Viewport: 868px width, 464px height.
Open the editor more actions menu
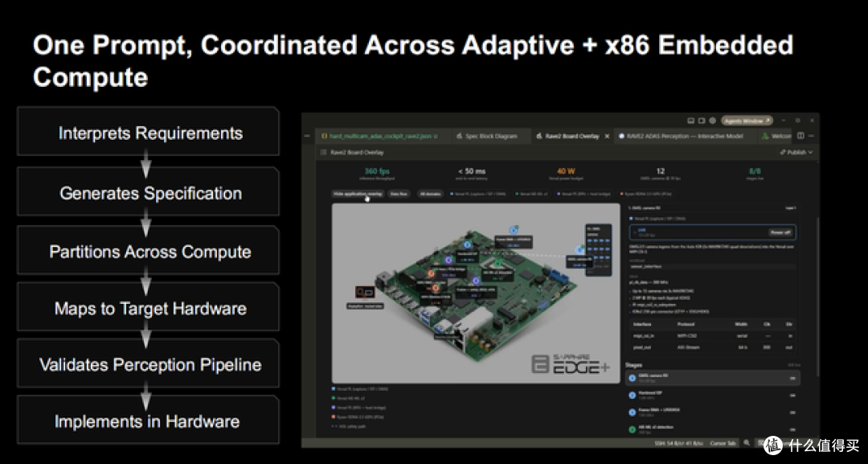[x=811, y=136]
